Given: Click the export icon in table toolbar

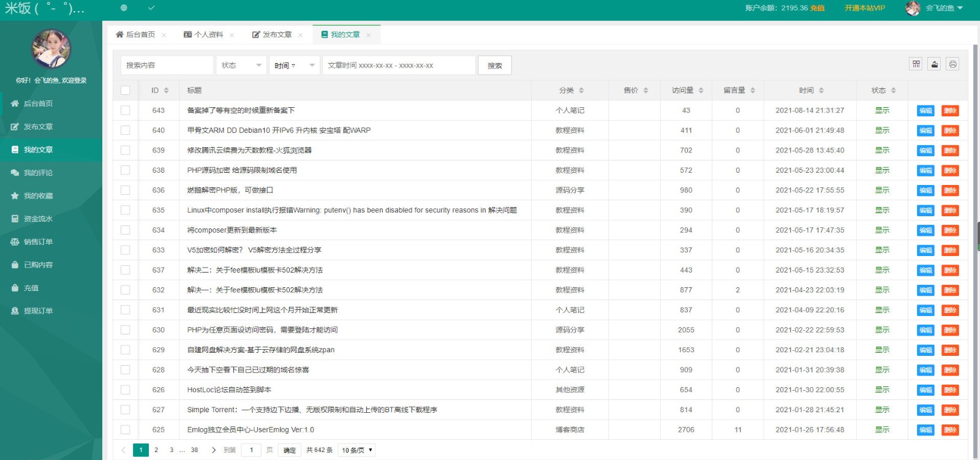Looking at the screenshot, I should pos(934,64).
